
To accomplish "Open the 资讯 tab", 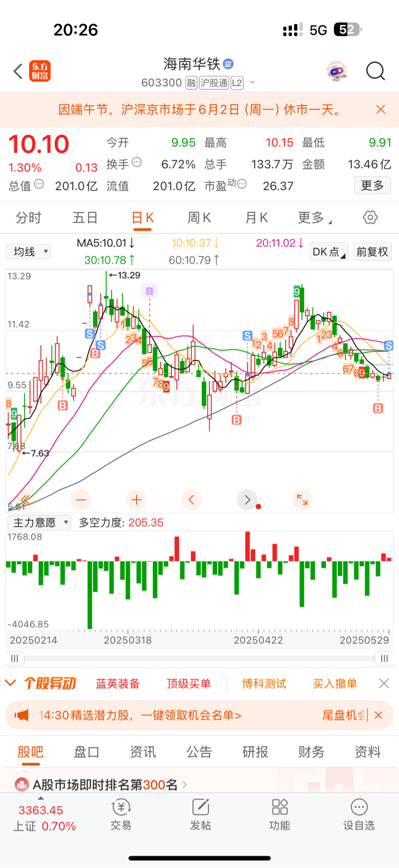I will pyautogui.click(x=143, y=752).
